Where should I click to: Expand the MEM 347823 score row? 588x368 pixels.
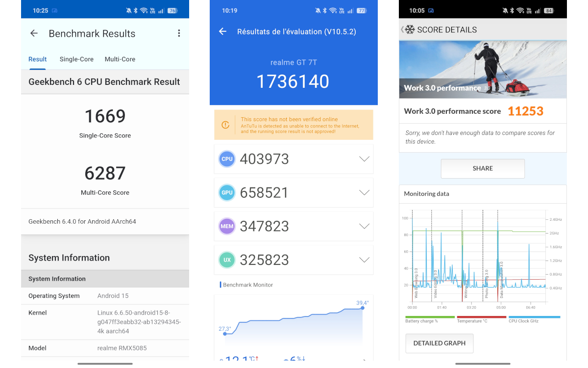point(364,226)
